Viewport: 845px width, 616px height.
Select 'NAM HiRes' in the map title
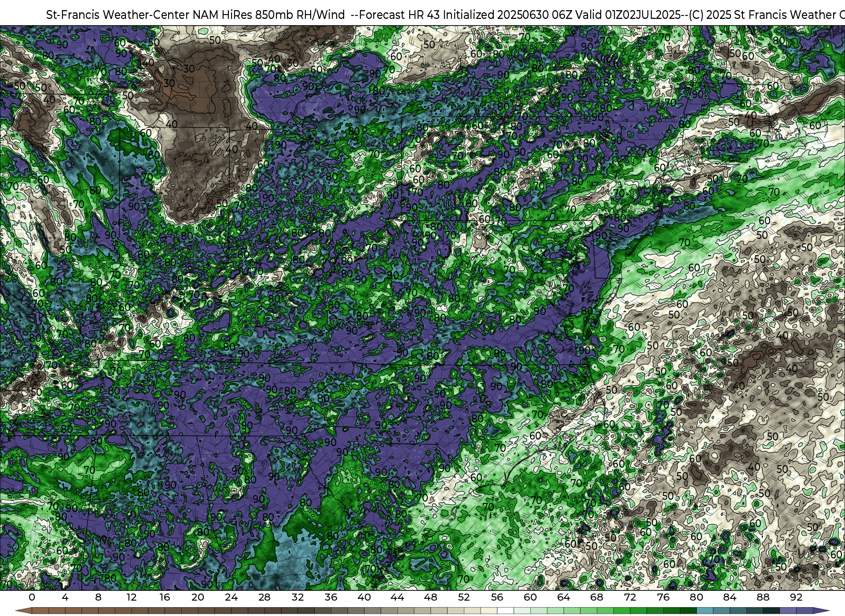pos(222,15)
